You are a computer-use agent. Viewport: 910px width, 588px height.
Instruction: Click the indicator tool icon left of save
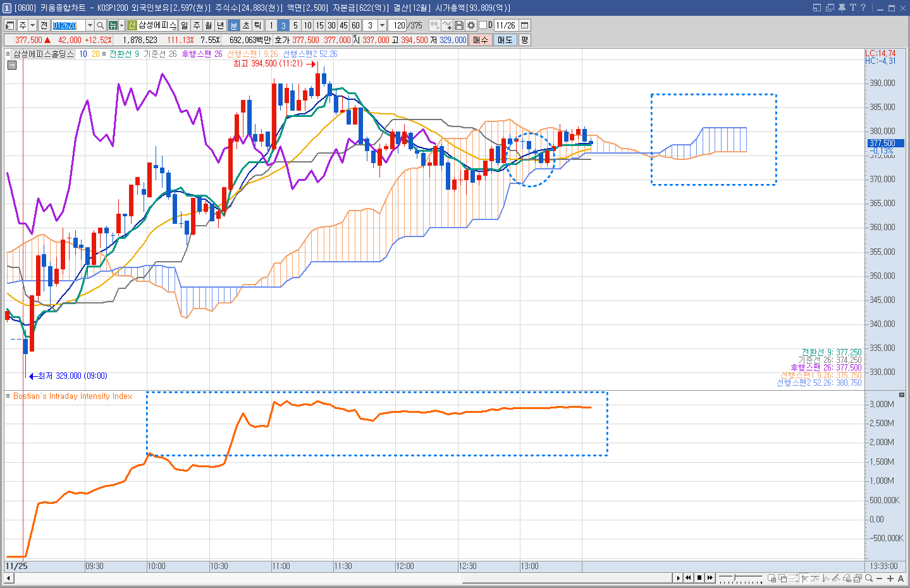[x=447, y=25]
